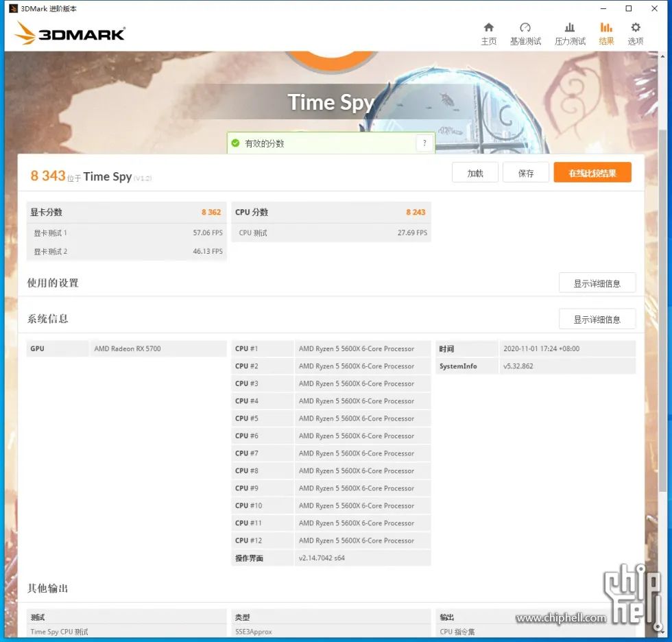The width and height of the screenshot is (672, 642).
Task: Open the 压力测试 stress test icon
Action: pos(570,28)
